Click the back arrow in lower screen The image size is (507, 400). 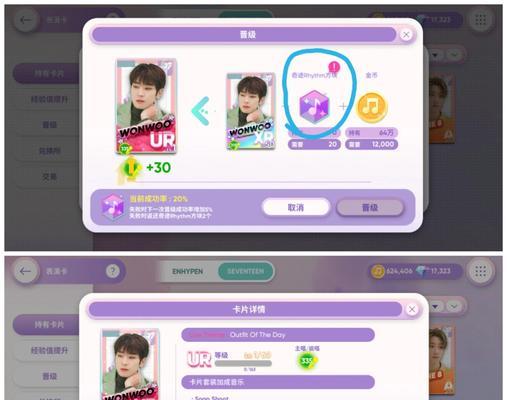tap(25, 271)
